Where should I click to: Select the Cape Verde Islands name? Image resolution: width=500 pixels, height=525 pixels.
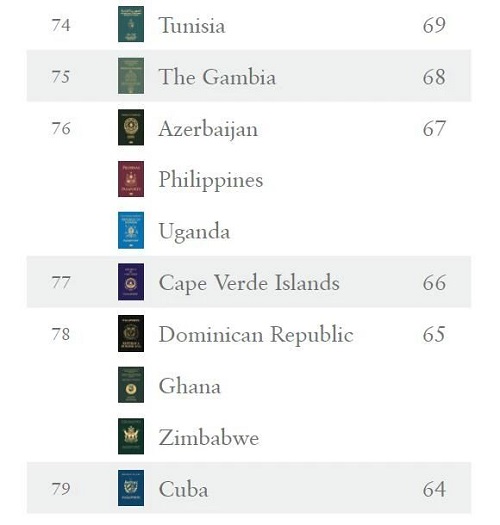249,284
